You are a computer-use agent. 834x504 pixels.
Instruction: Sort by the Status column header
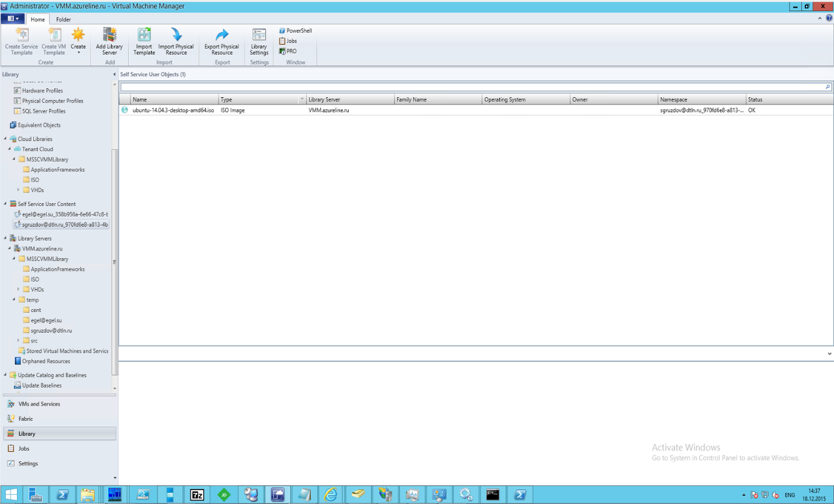coord(790,100)
